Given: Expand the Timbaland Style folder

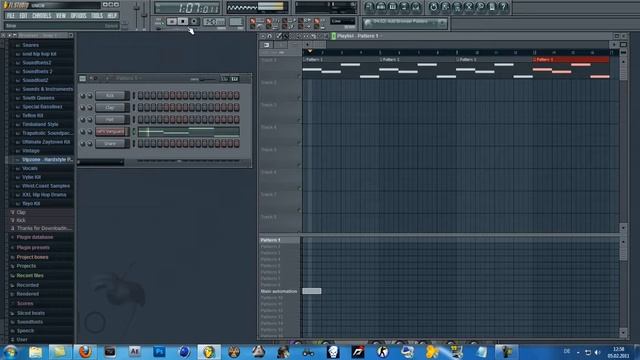Looking at the screenshot, I should 40,124.
